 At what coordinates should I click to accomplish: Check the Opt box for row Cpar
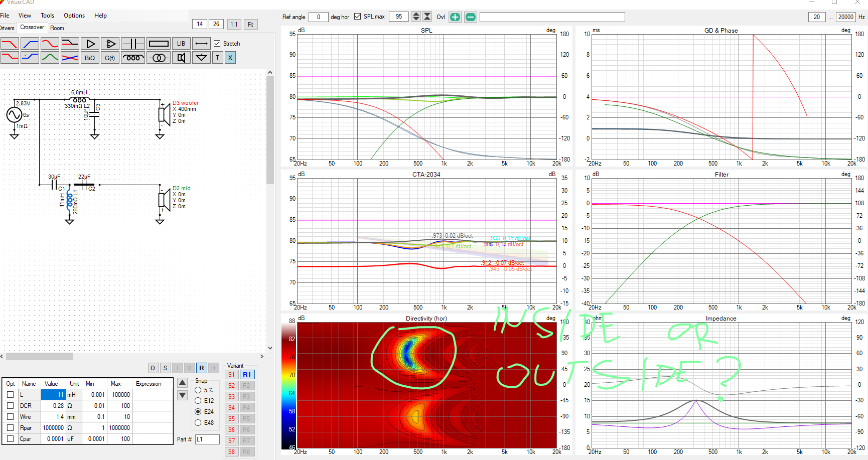tap(10, 439)
